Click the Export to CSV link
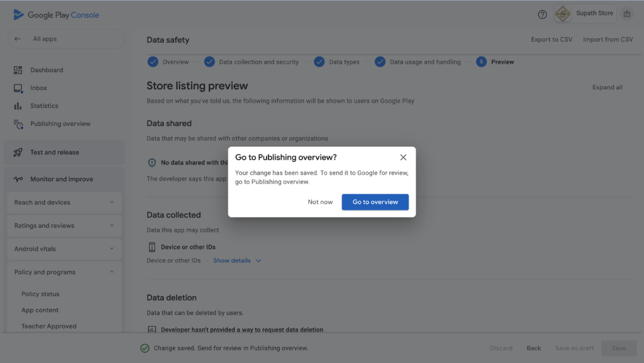The height and width of the screenshot is (363, 644). [x=551, y=40]
